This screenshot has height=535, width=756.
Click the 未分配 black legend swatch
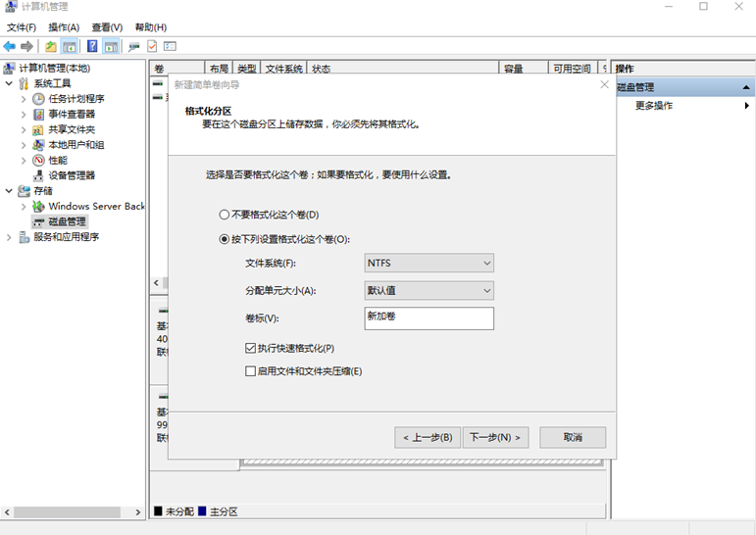(158, 511)
